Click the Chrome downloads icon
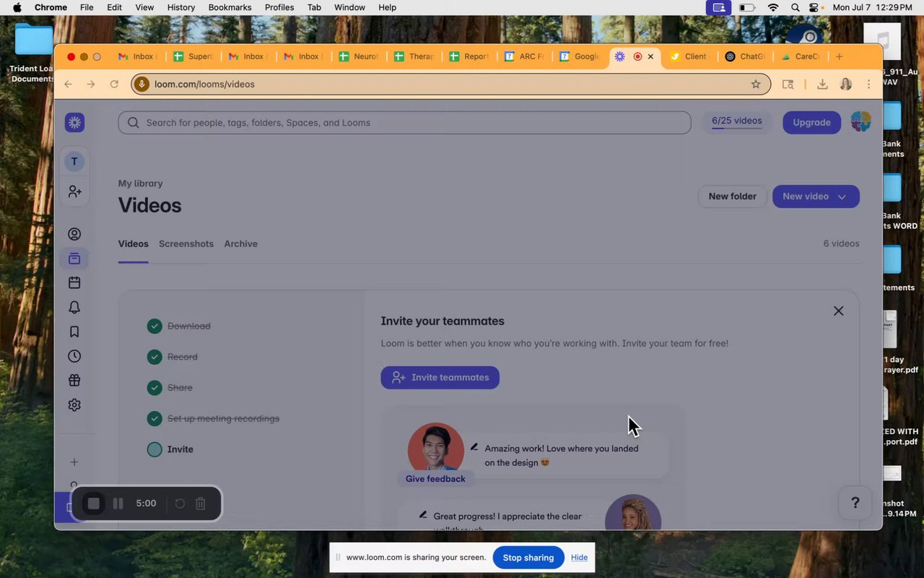The height and width of the screenshot is (578, 924). click(x=822, y=84)
